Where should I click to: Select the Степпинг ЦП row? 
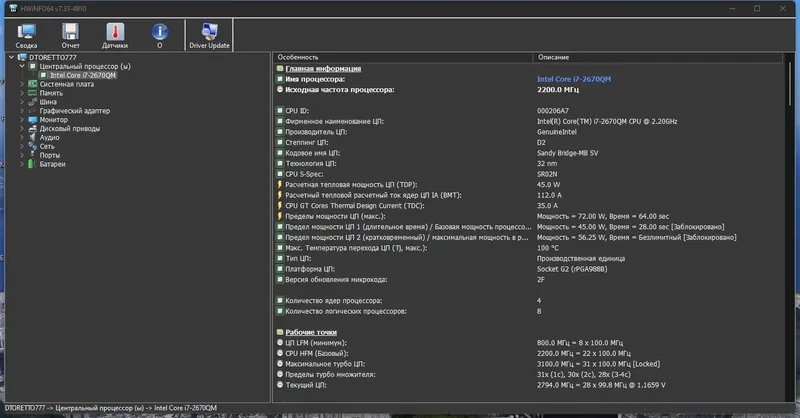(x=528, y=142)
